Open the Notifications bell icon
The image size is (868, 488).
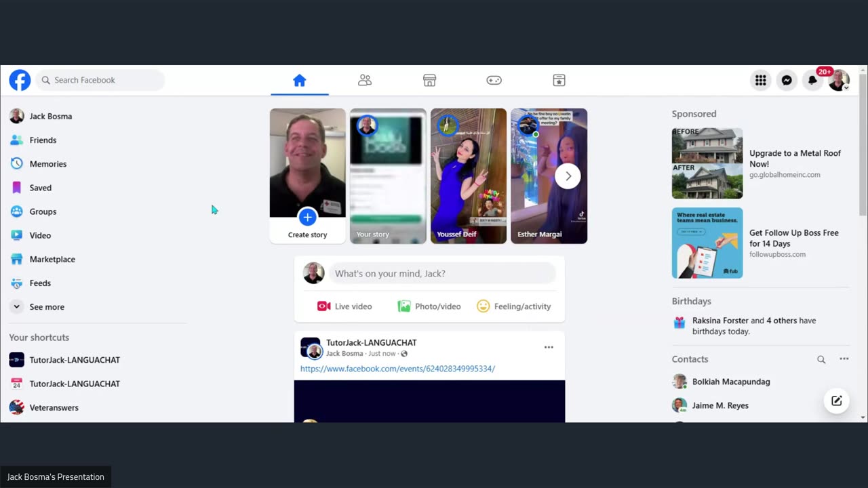[812, 81]
